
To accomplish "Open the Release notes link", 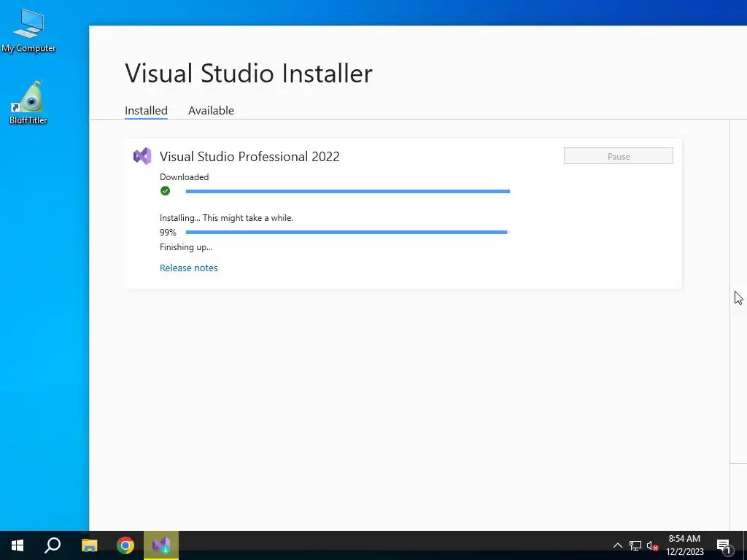I will pos(189,268).
